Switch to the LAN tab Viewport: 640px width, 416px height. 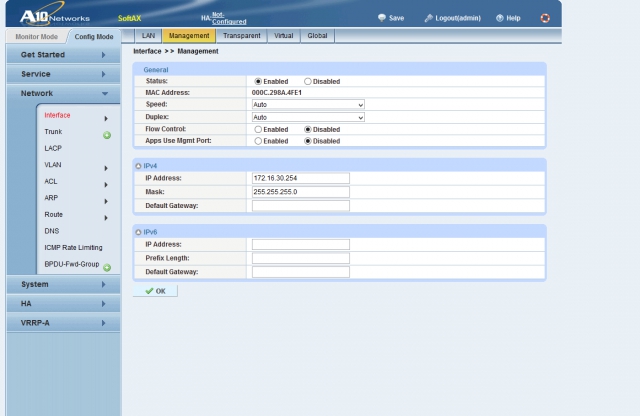pos(148,36)
